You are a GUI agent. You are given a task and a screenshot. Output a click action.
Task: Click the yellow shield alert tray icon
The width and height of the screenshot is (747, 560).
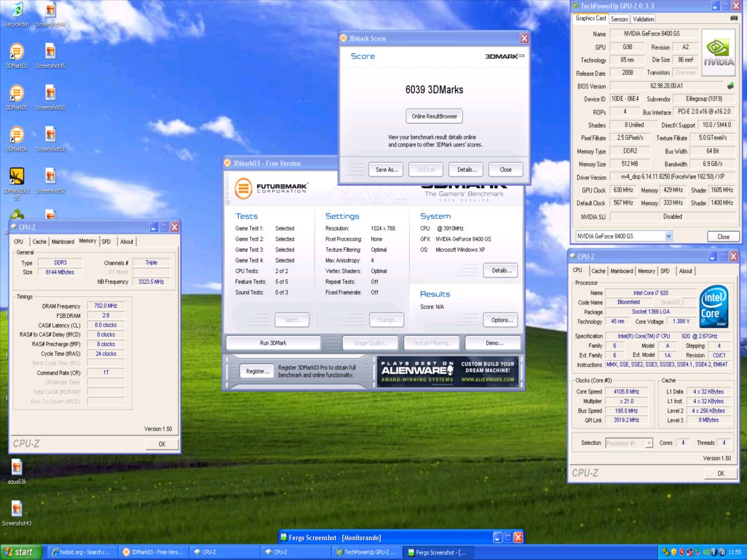tap(674, 552)
